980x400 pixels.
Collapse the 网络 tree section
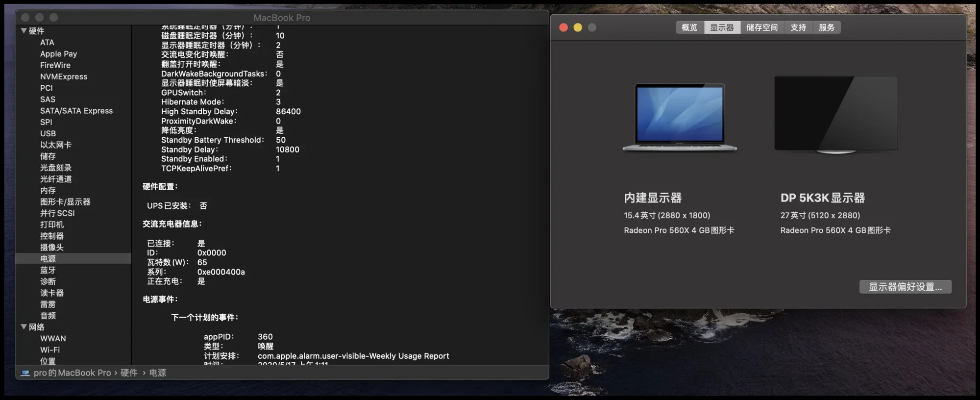24,327
